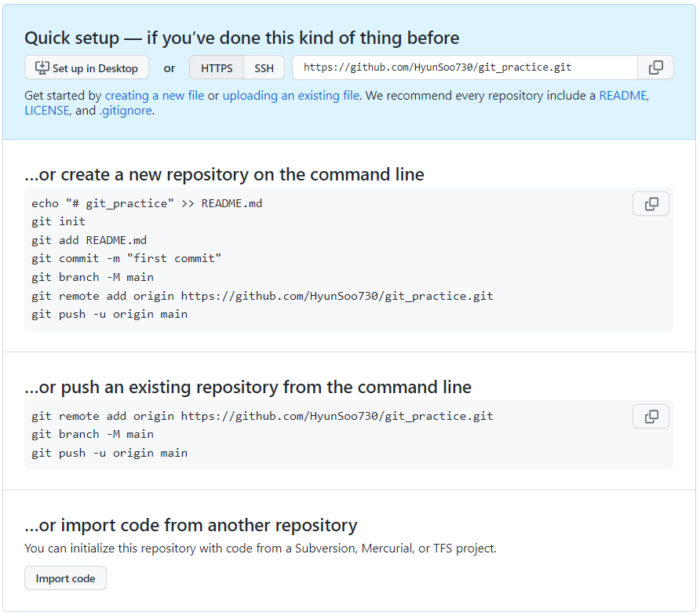The height and width of the screenshot is (616, 700).
Task: Click the echo README.md command line
Action: coord(147,203)
